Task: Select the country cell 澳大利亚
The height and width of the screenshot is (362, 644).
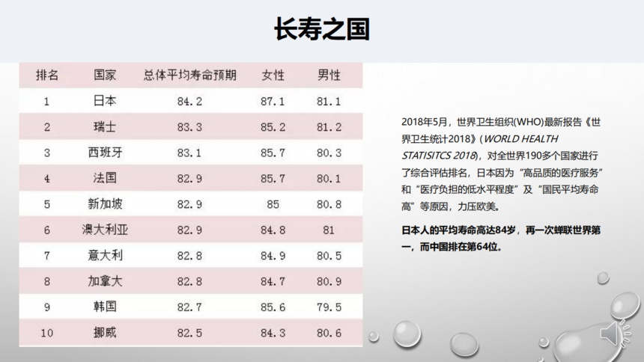Action: [x=105, y=230]
